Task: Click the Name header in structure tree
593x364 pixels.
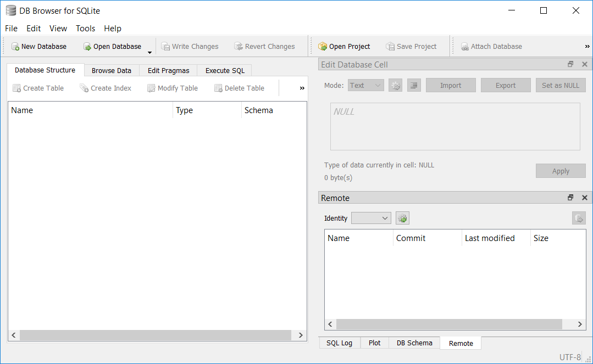Action: (x=90, y=110)
